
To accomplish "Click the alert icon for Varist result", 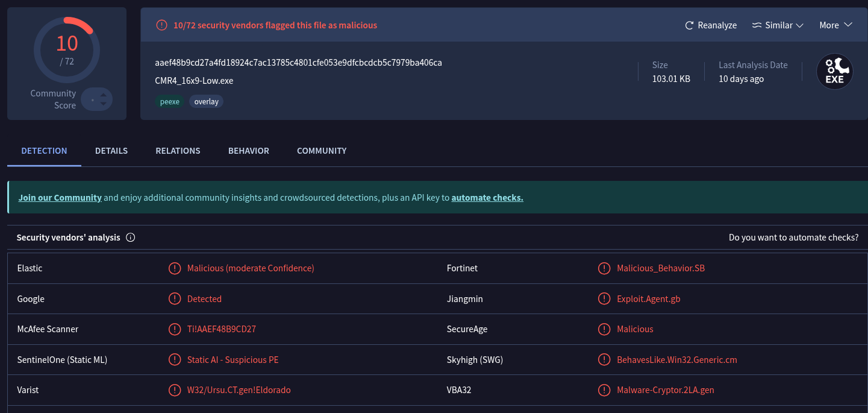I will coord(175,390).
